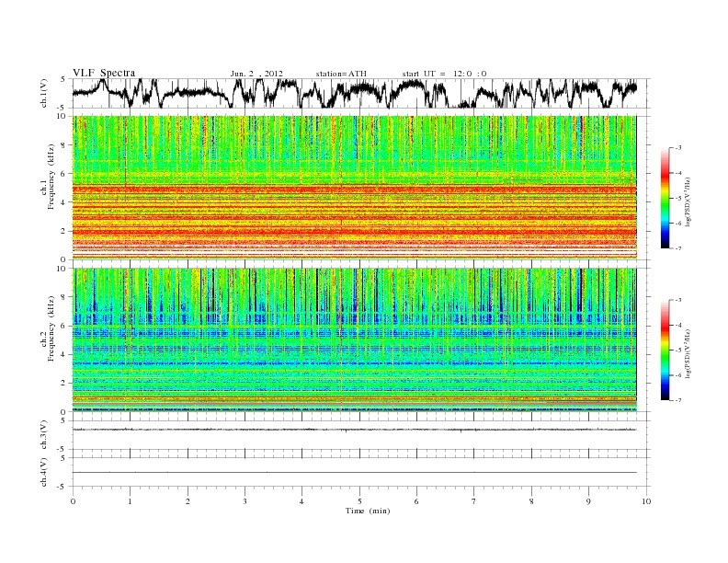Click the "station=ATH" header label
The height and width of the screenshot is (563, 728).
tap(341, 74)
